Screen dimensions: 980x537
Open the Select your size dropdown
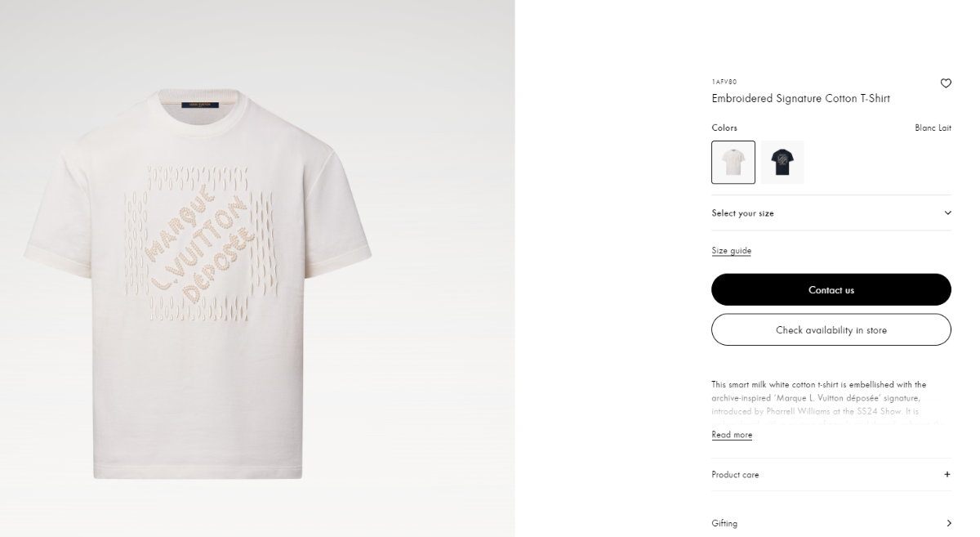pos(830,213)
